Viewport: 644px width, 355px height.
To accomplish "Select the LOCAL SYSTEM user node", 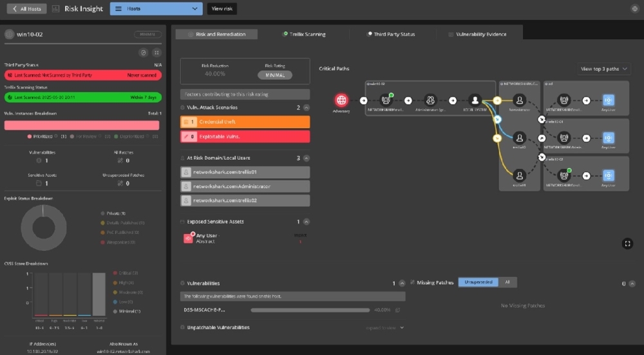I will pos(475,101).
